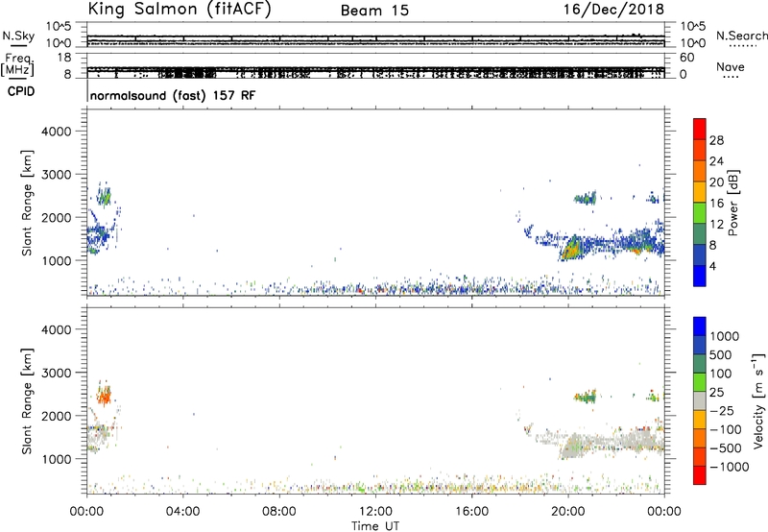This screenshot has height=532, width=768.
Task: Click the light green 25–100 Velocity colorbar segment
Action: coord(700,382)
